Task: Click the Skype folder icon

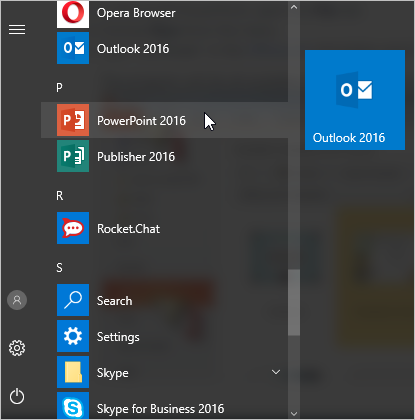Action: (x=73, y=372)
